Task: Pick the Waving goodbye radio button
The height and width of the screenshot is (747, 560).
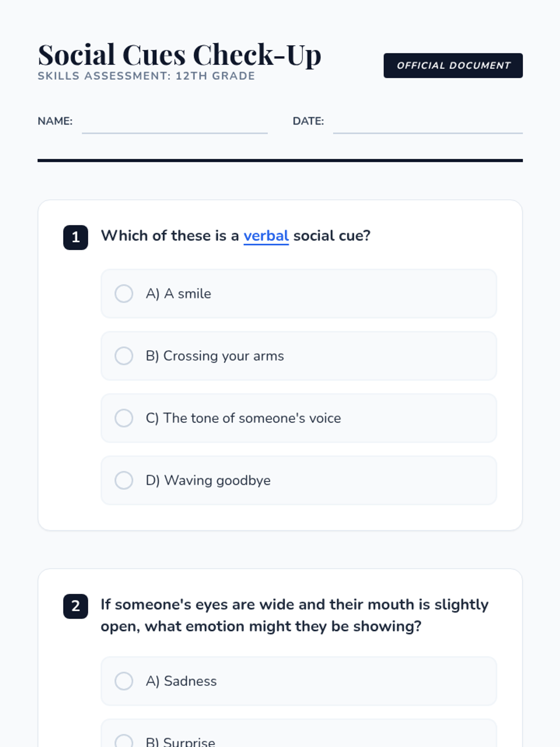Action: pyautogui.click(x=124, y=480)
